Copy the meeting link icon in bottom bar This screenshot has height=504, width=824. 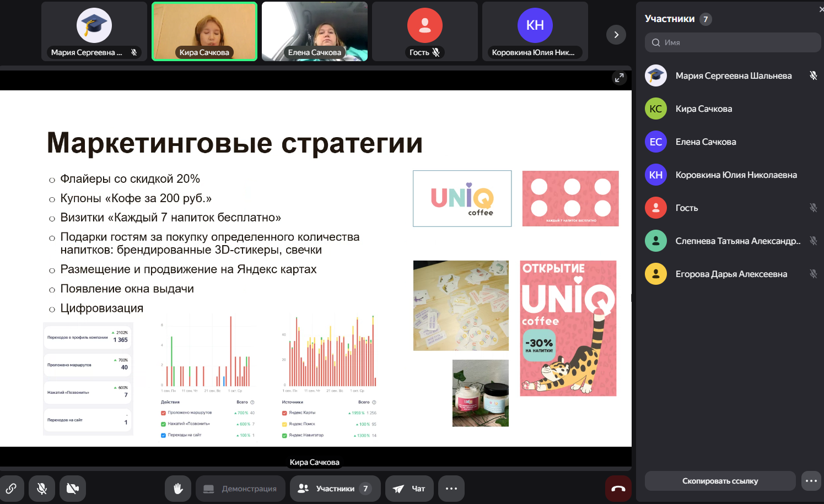tap(12, 488)
